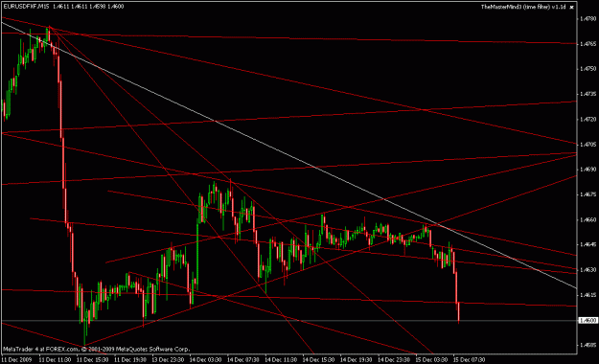Click the 14 Dec 03:30 time label

[205, 360]
